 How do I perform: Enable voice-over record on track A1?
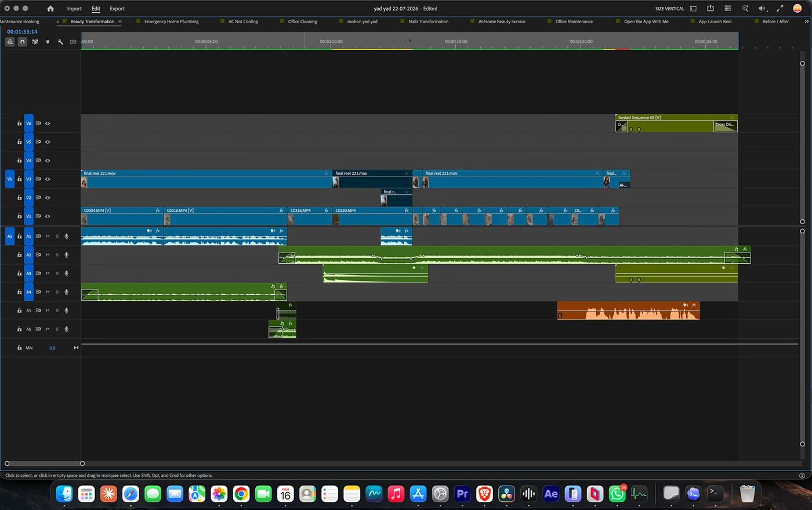(67, 236)
